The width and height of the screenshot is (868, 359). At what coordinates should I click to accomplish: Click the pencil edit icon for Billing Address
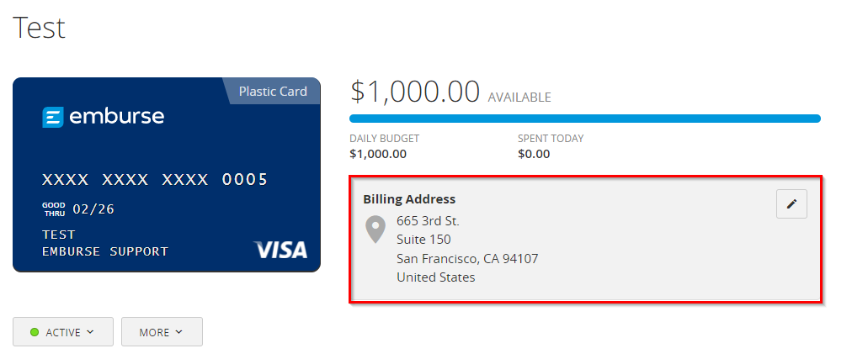pyautogui.click(x=791, y=204)
